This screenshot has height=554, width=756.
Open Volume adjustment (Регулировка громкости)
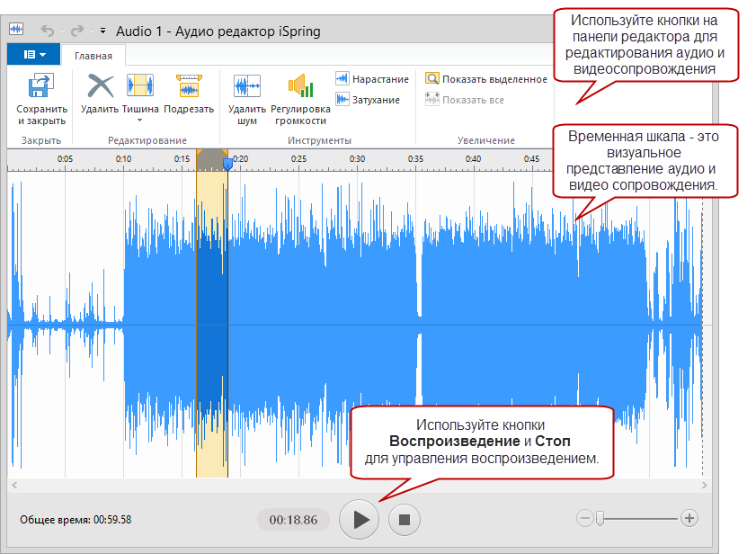pyautogui.click(x=301, y=86)
